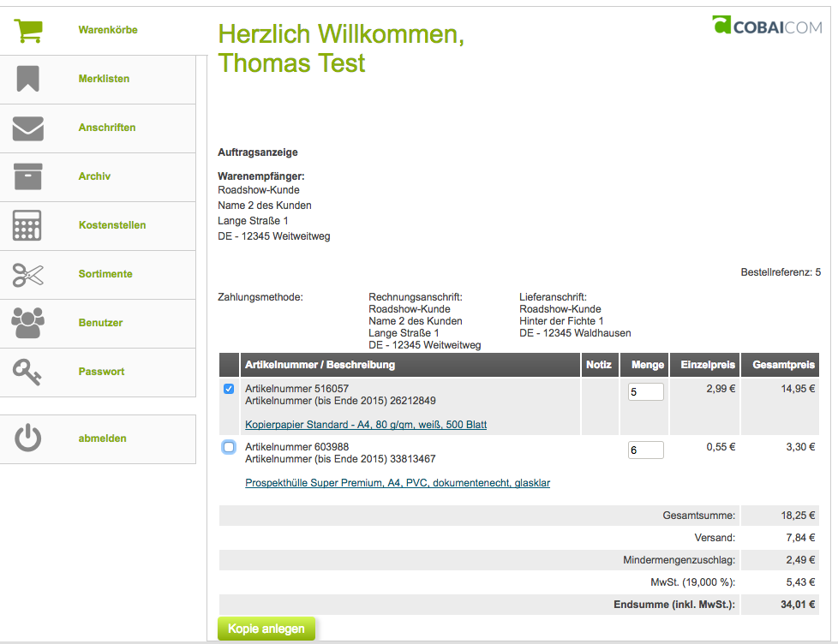Click the bookmark icon for Merklisten
This screenshot has width=838, height=644.
pos(27,79)
